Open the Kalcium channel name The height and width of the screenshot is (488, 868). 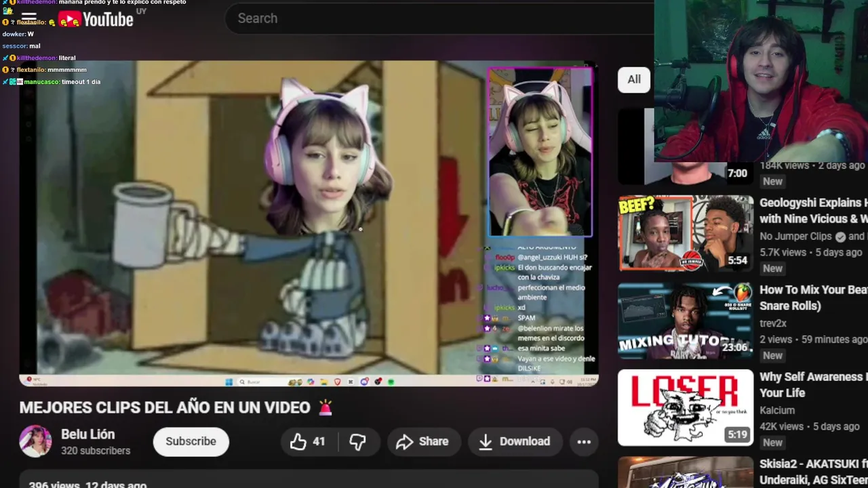click(777, 410)
